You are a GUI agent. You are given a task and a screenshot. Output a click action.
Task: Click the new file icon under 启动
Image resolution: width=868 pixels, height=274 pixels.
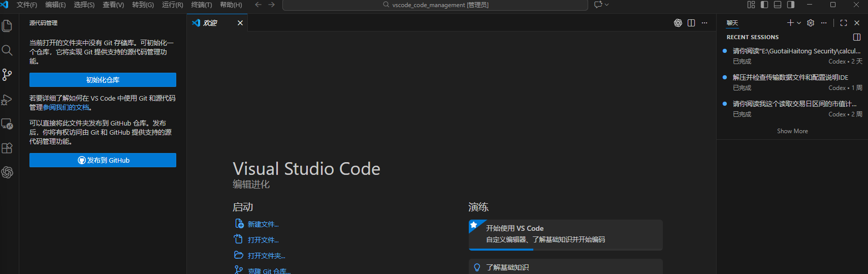pyautogui.click(x=239, y=224)
